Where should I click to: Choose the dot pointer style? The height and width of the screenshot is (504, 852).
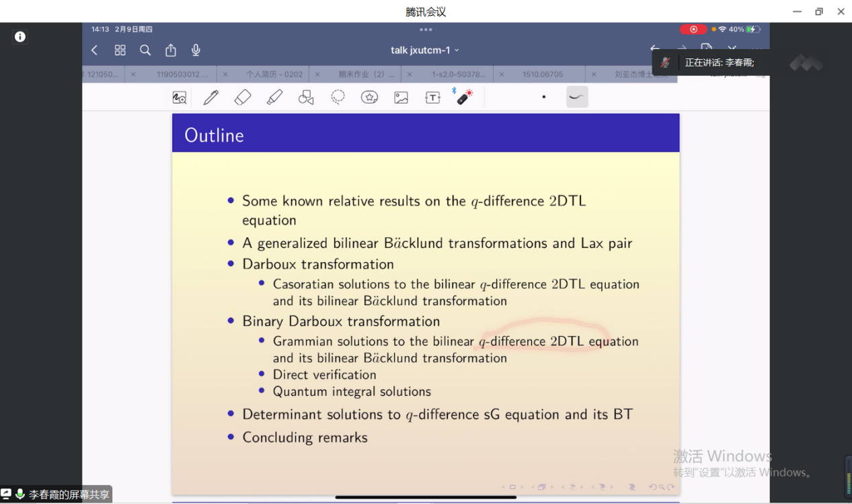[544, 97]
